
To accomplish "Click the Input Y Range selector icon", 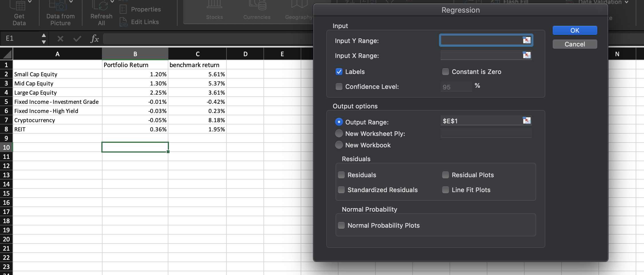I will 527,40.
